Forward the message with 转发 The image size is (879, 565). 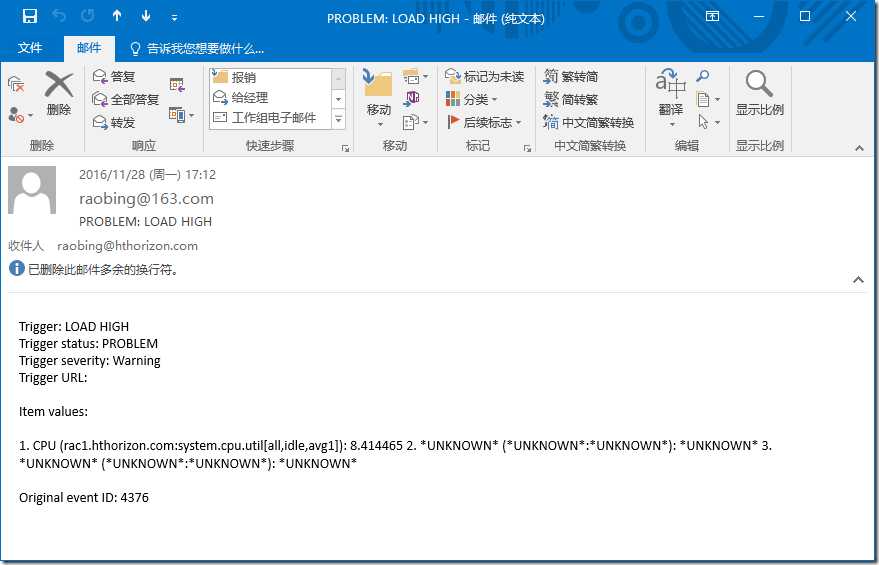tap(114, 122)
